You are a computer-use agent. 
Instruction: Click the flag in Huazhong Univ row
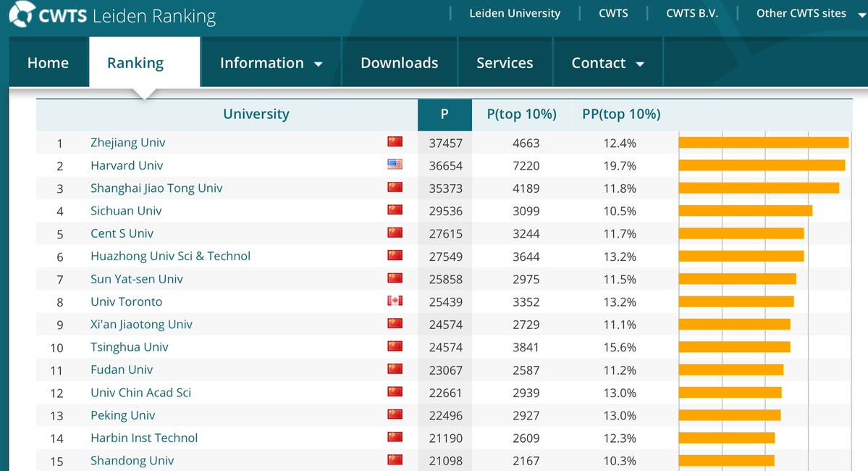[x=395, y=256]
